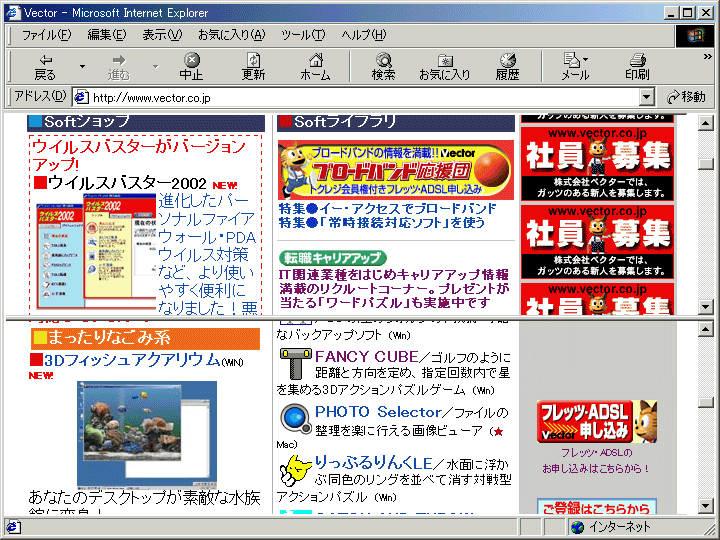Open the PHOTO Selector software link
720x540 pixels.
coord(378,412)
